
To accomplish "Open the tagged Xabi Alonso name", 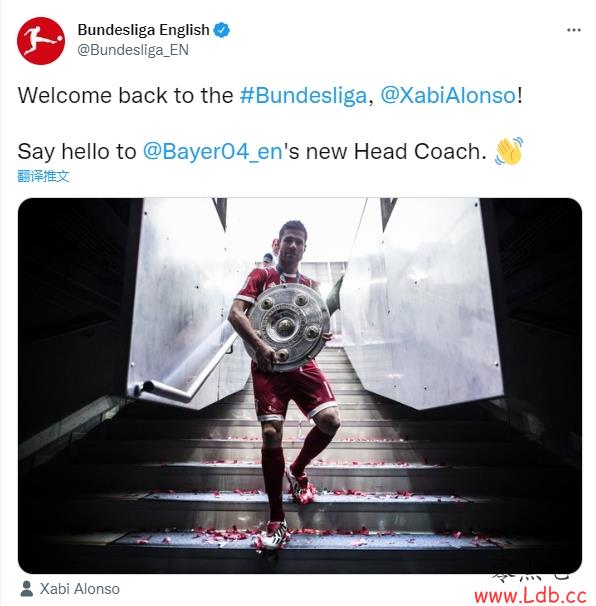I will coord(80,589).
